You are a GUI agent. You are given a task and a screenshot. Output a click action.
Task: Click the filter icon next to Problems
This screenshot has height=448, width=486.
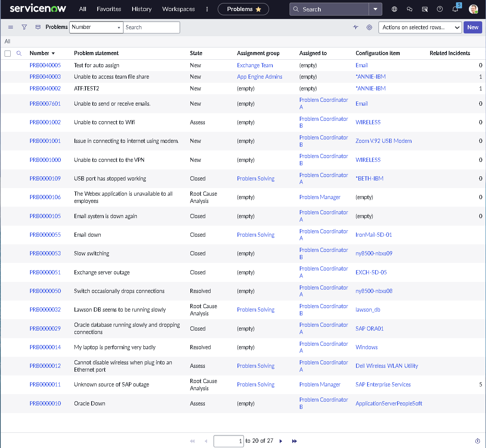(24, 27)
